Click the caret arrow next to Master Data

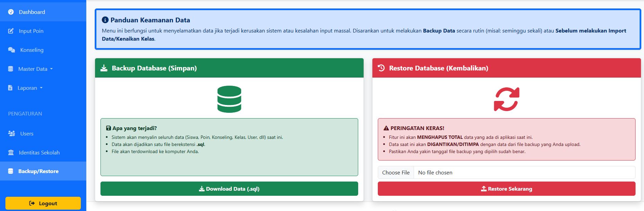click(51, 69)
